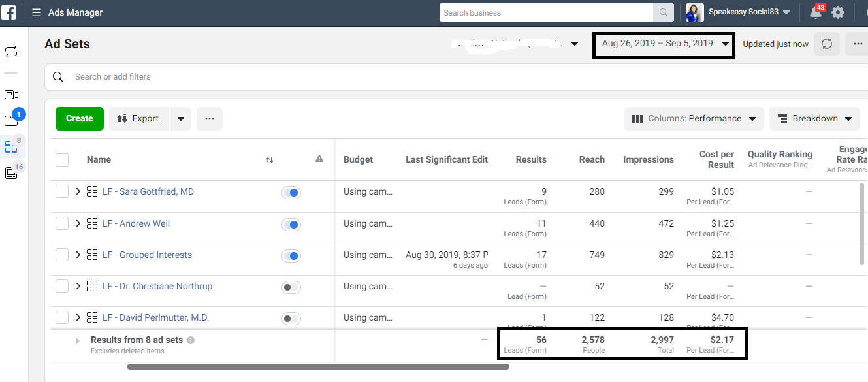Image resolution: width=868 pixels, height=382 pixels.
Task: Open the hamburger menu beside Ads Manager
Action: 37,12
